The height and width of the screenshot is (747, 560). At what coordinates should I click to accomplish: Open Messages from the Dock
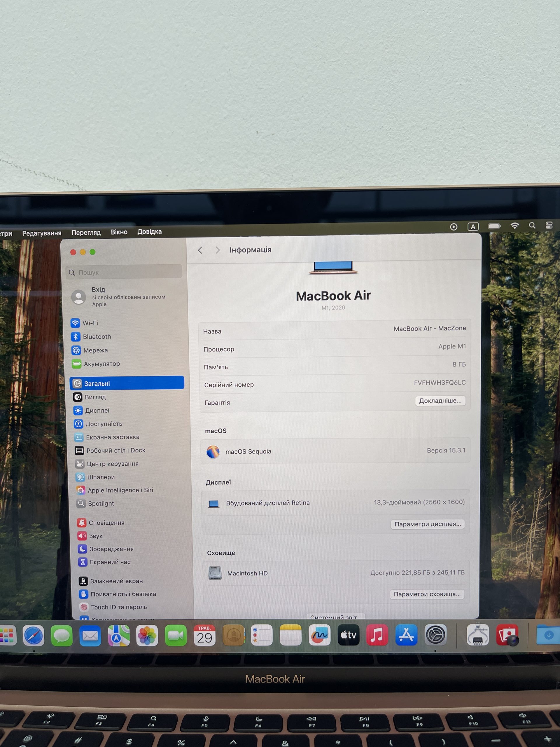click(62, 636)
